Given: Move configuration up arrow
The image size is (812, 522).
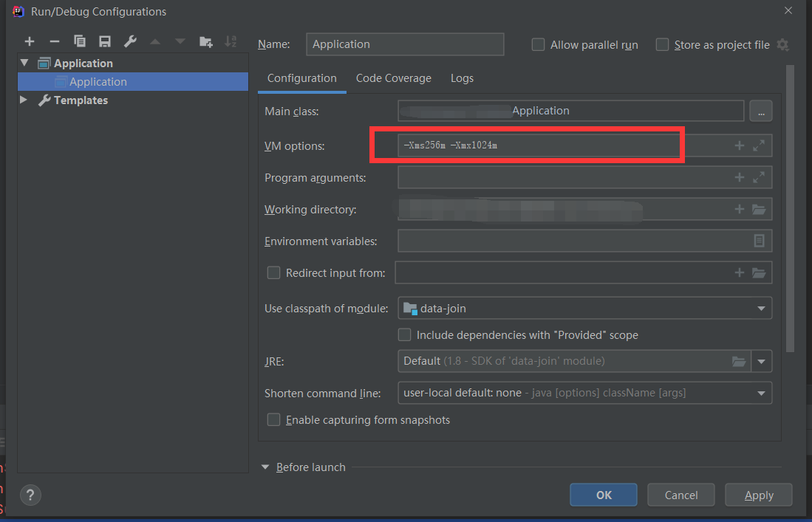Looking at the screenshot, I should coord(155,41).
